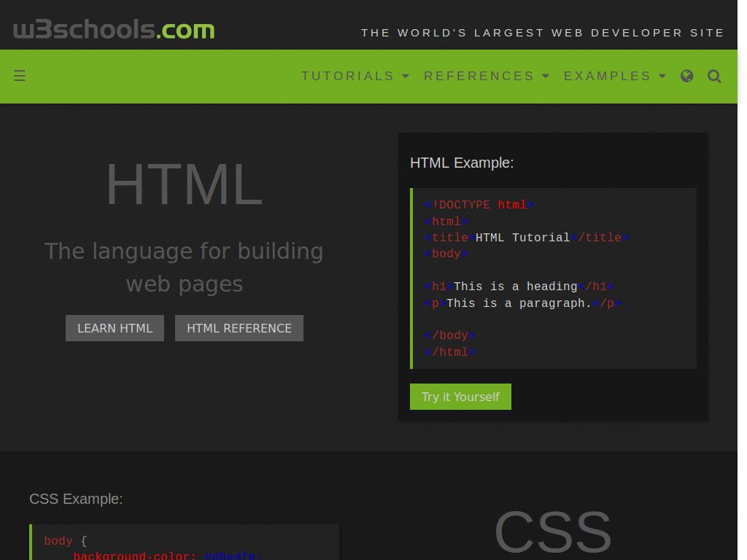Click the 'body {' CSS code line
747x560 pixels.
point(66,541)
